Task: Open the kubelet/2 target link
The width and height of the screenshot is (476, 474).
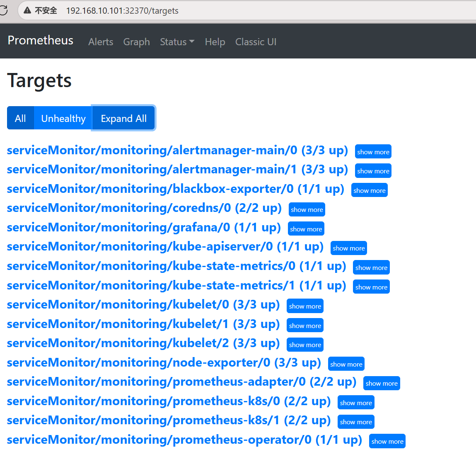Action: click(143, 343)
